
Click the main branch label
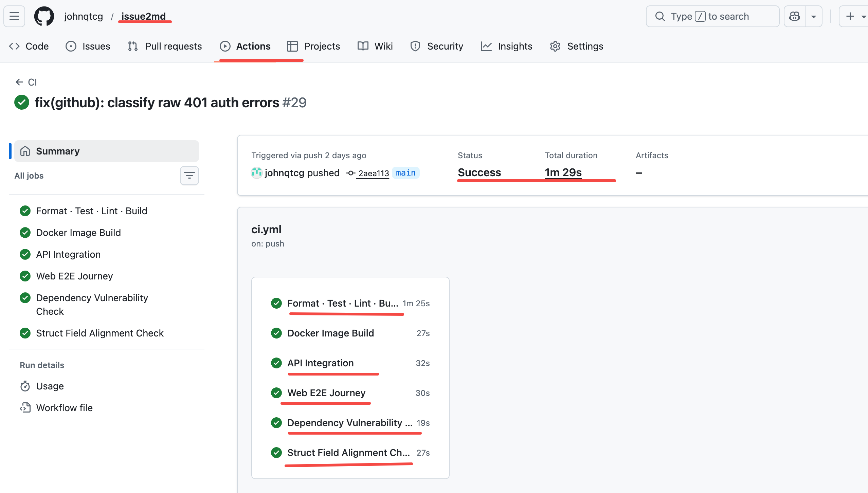click(405, 173)
